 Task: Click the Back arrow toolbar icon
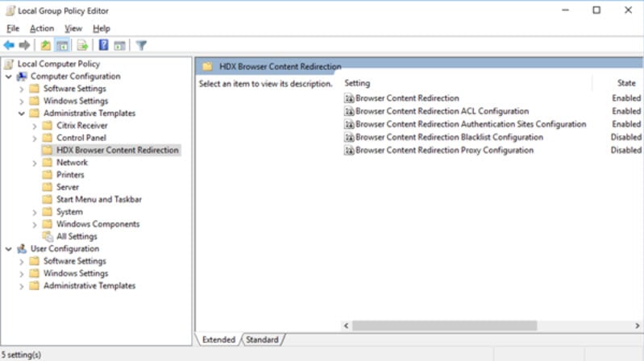coord(9,45)
